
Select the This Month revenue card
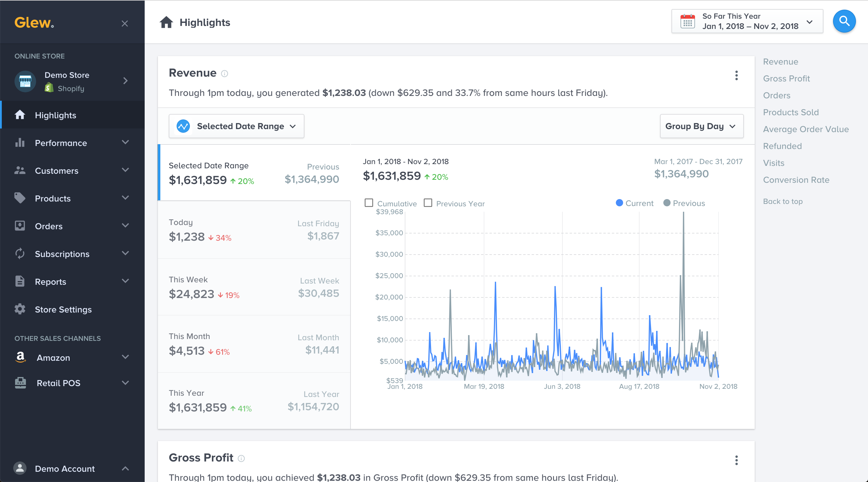[254, 344]
